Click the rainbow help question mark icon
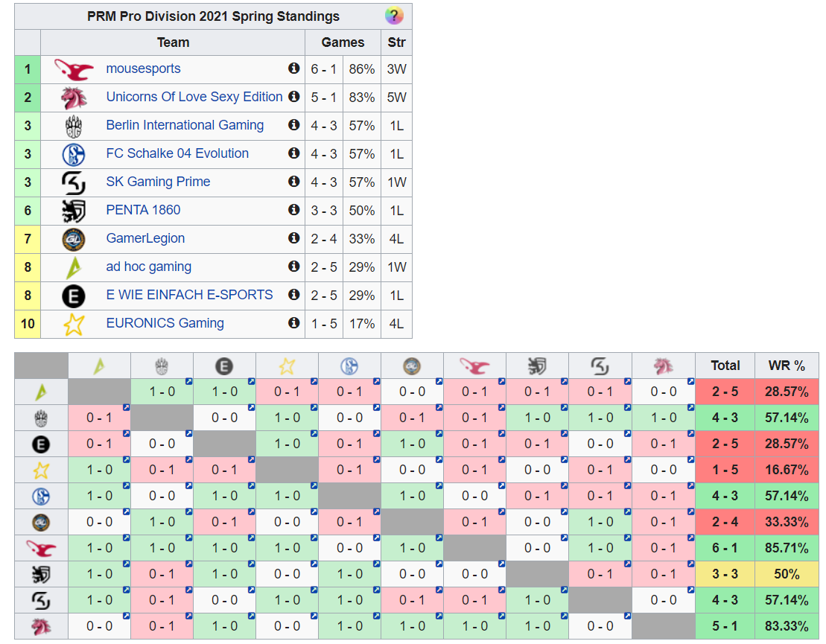 394,16
